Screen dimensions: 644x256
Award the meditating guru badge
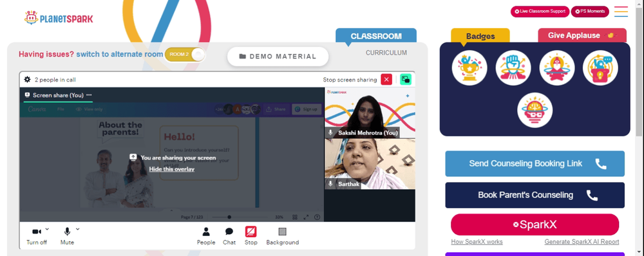[x=557, y=68]
